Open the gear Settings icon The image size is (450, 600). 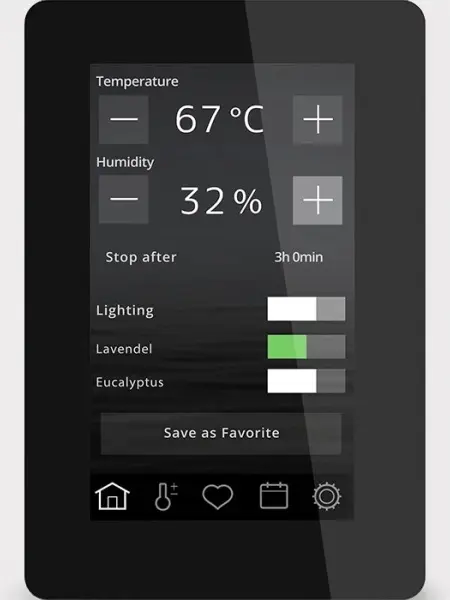326,496
